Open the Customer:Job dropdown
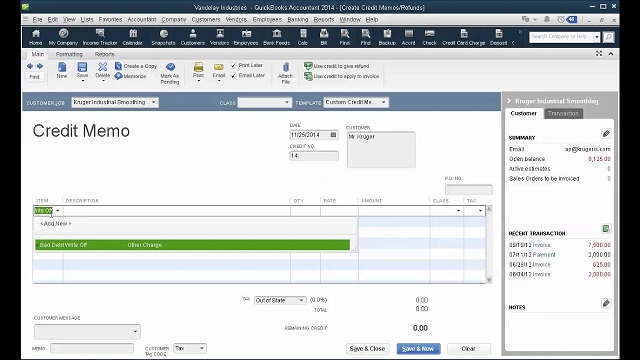Viewport: 640px width, 360px height. pyautogui.click(x=153, y=102)
